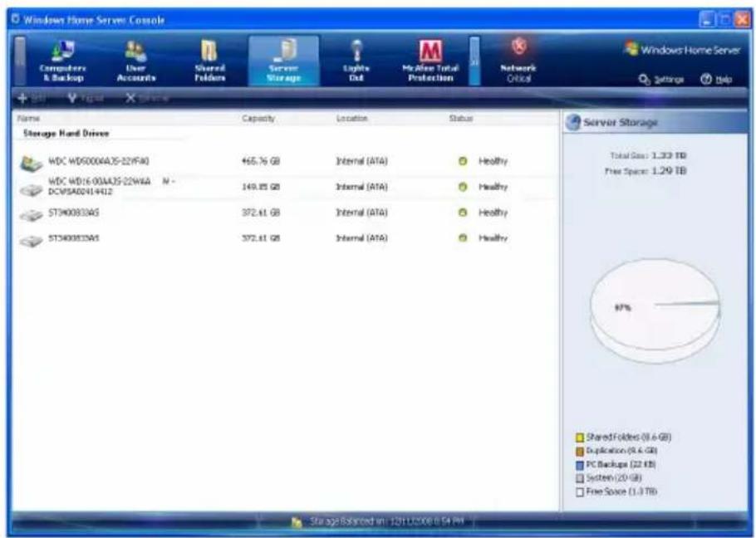Click the gray System legend swatch
This screenshot has height=538, width=756.
580,479
